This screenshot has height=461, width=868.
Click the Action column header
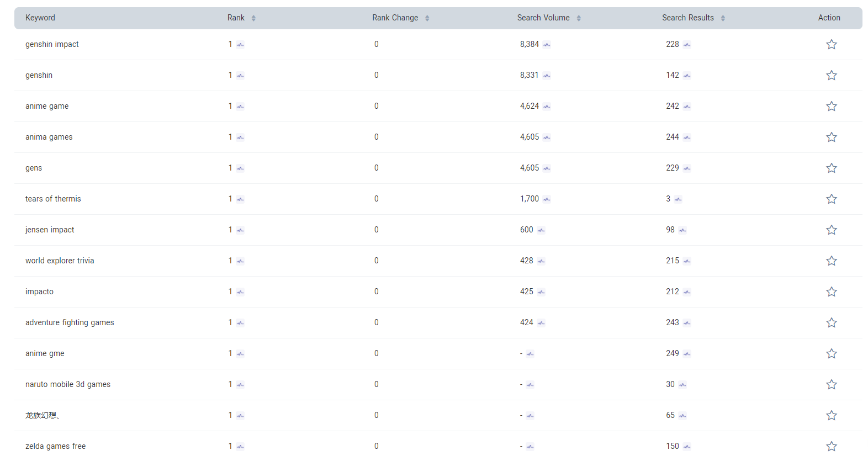click(829, 18)
